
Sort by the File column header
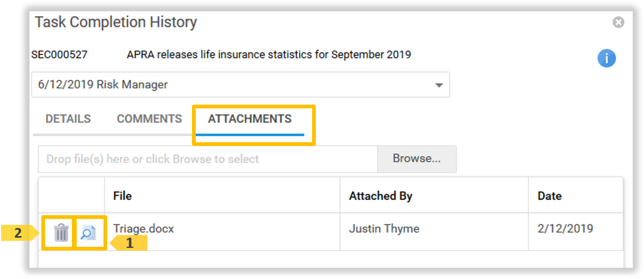(x=123, y=196)
